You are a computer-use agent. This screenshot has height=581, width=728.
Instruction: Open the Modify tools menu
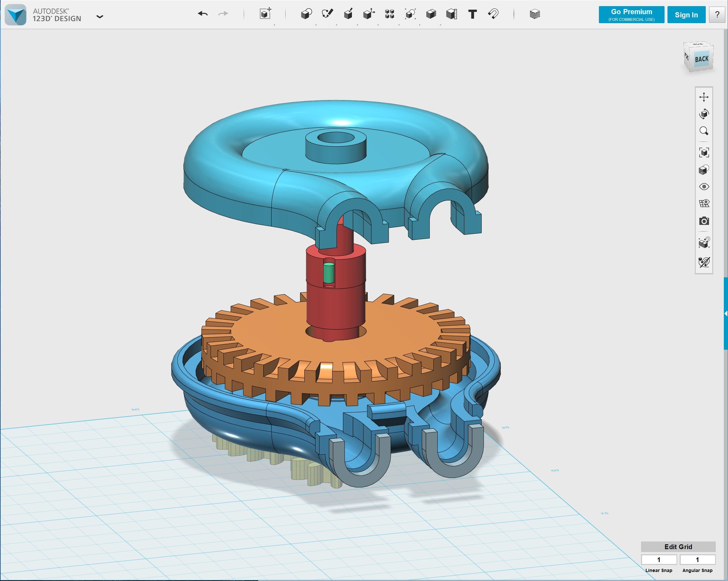pyautogui.click(x=369, y=14)
